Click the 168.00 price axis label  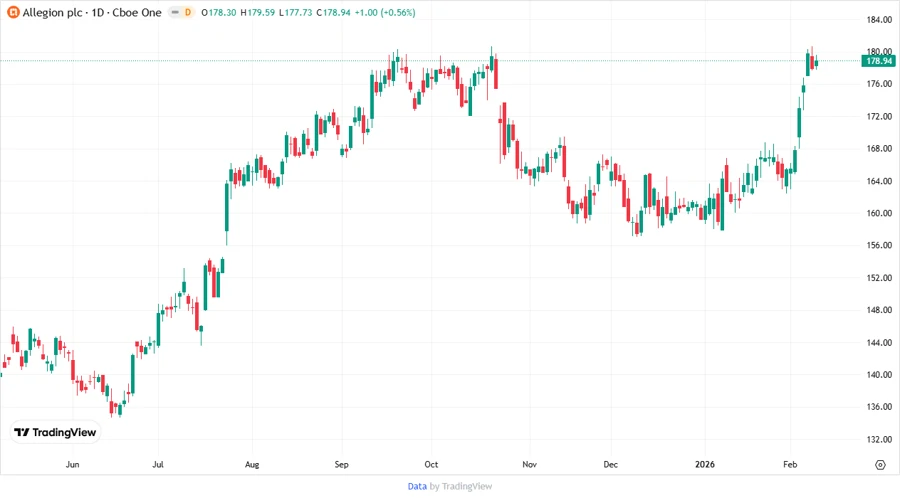879,149
